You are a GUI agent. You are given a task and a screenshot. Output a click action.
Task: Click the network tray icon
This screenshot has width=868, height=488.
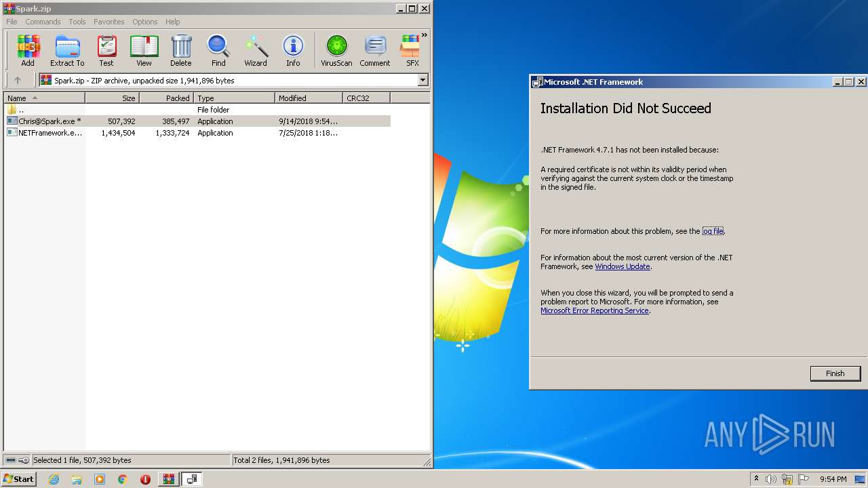click(787, 479)
